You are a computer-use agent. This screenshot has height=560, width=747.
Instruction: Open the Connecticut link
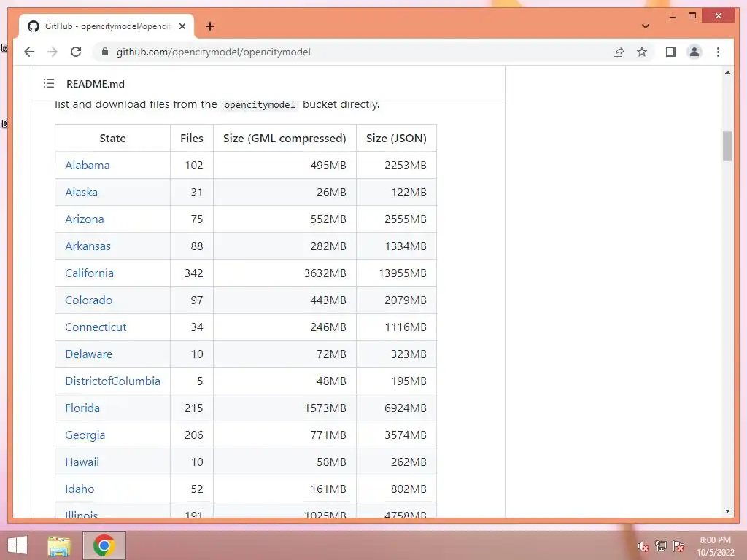pos(96,327)
